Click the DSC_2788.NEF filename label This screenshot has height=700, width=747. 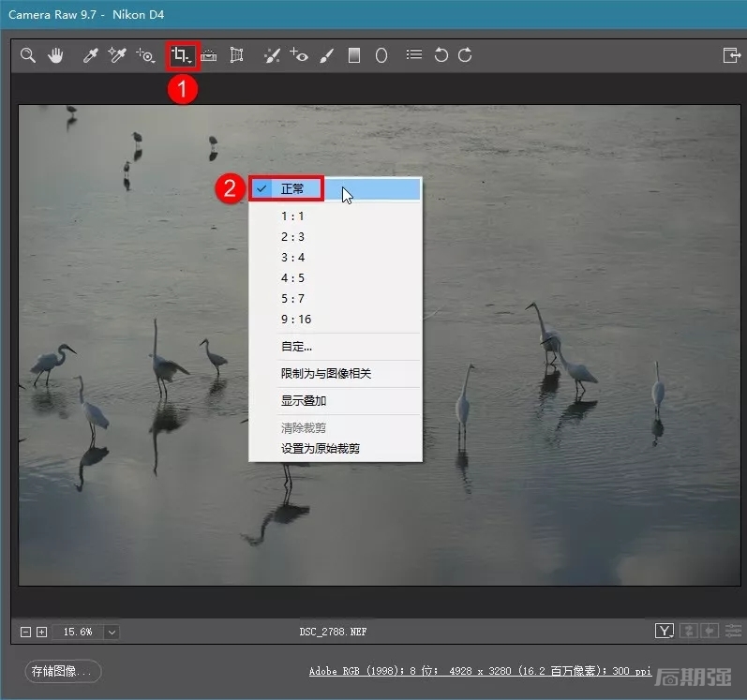[333, 632]
